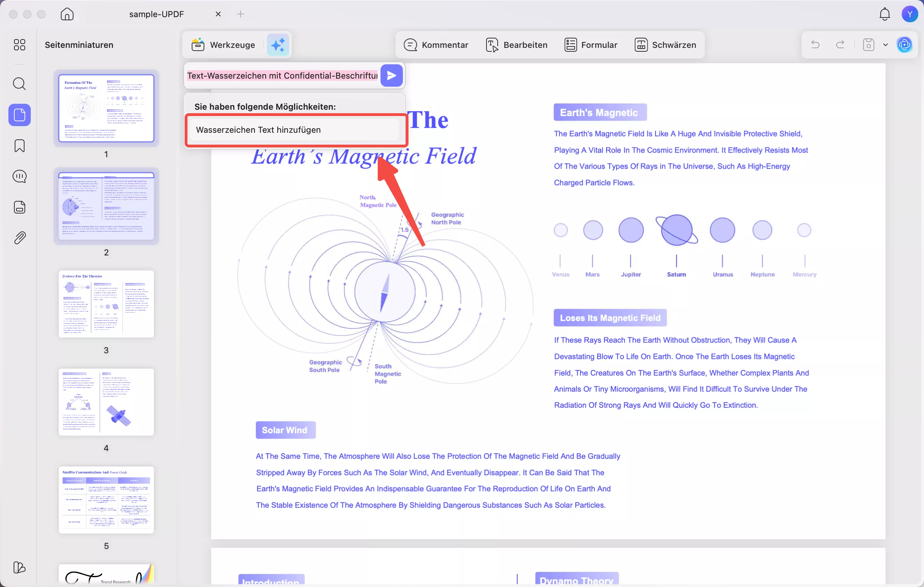
Task: Click the UPDF AI assistant icon
Action: tap(904, 45)
